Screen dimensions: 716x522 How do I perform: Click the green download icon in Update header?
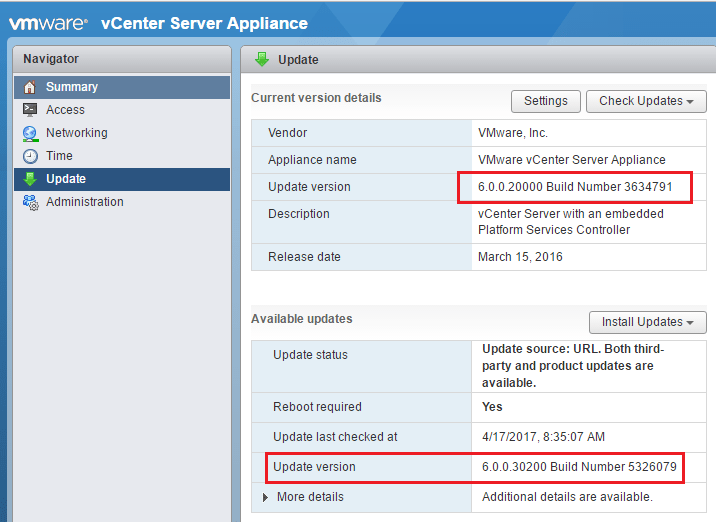263,59
